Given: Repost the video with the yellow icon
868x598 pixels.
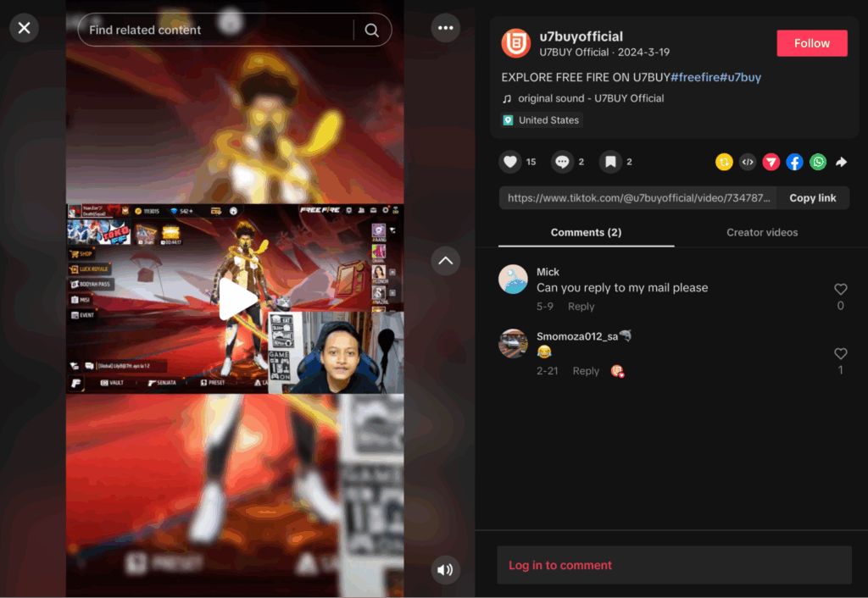Looking at the screenshot, I should [x=724, y=162].
